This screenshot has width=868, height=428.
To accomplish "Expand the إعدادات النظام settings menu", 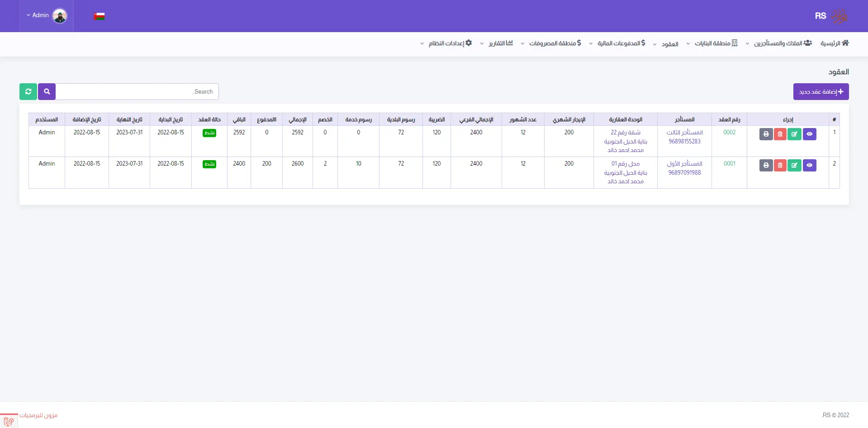I will pyautogui.click(x=446, y=43).
